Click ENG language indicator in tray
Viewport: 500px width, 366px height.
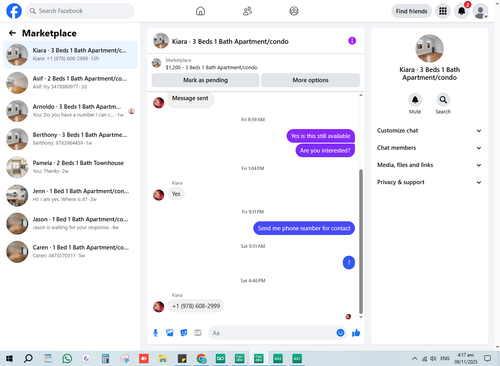[x=445, y=358]
